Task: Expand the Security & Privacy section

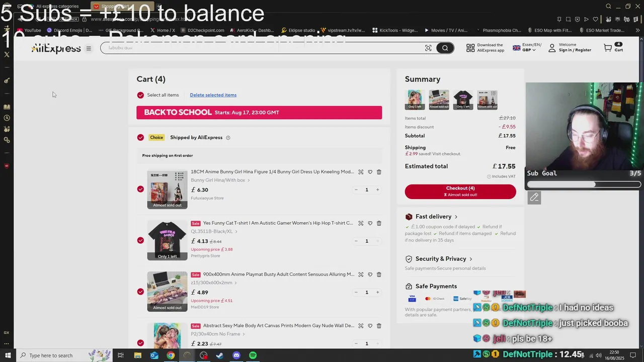Action: pos(444,259)
